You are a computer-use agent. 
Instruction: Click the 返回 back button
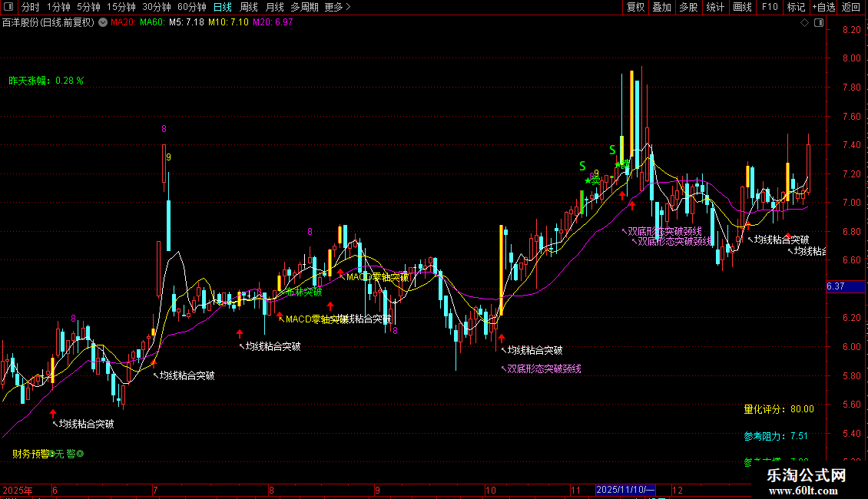tap(851, 7)
